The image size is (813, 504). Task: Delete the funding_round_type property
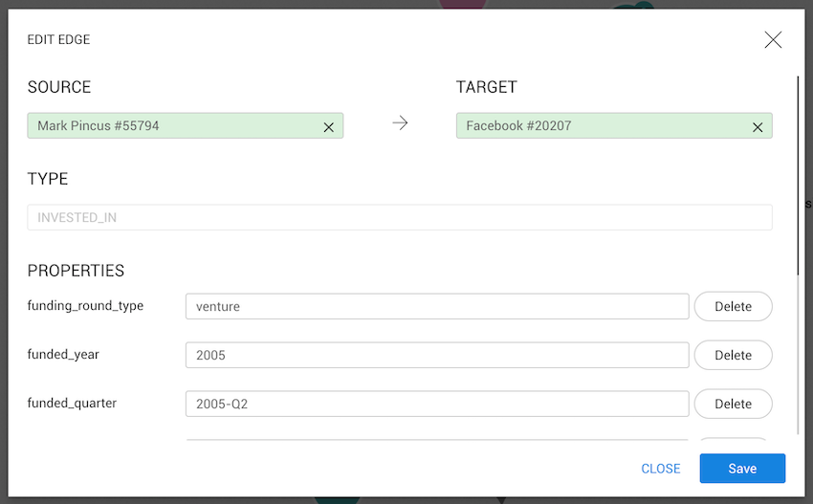(x=733, y=306)
